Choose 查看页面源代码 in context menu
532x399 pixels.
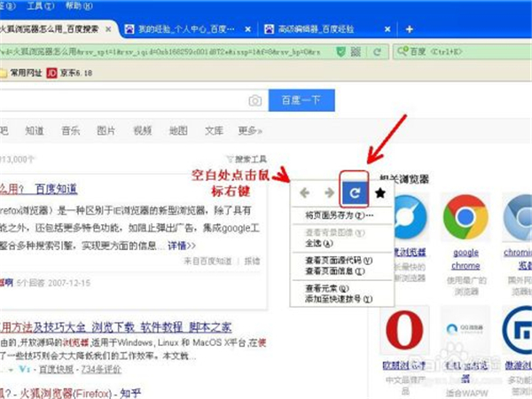[x=341, y=260]
